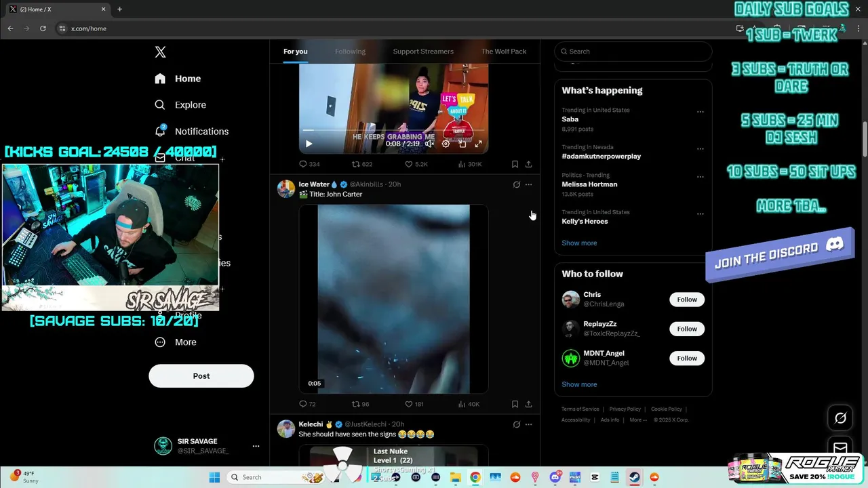Open options for Melissa Hortman trend
Viewport: 868px width, 488px height.
(700, 176)
